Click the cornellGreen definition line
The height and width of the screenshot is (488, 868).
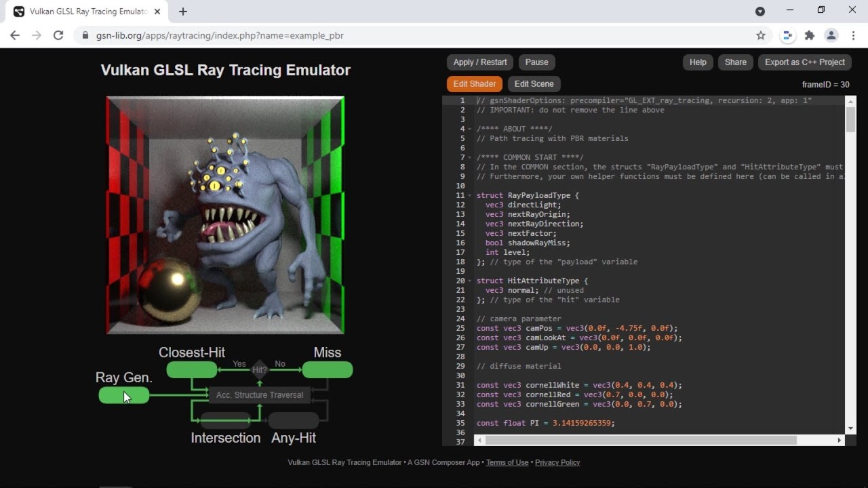579,404
